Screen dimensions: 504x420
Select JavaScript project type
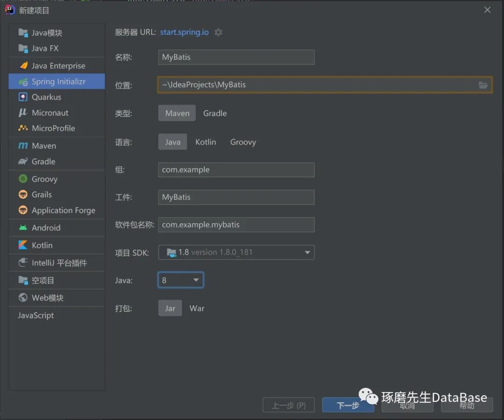57,315
